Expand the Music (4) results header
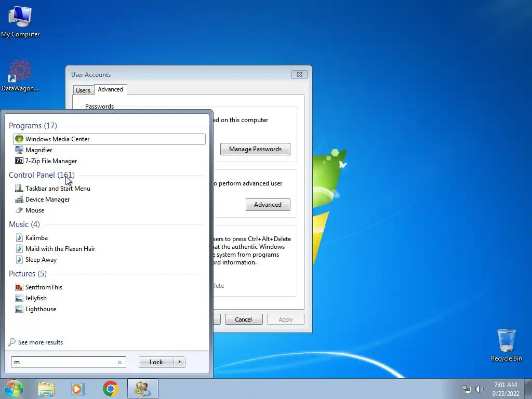 (x=24, y=224)
